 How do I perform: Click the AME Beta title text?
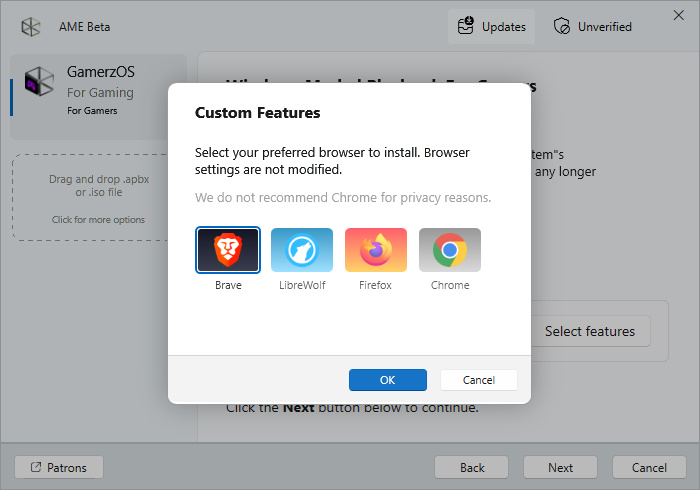[84, 27]
